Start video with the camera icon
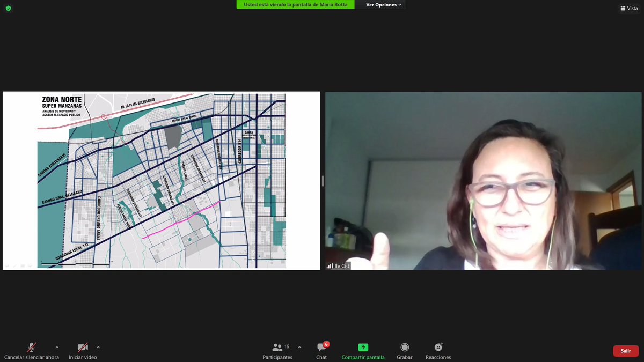The height and width of the screenshot is (362, 644). 83,348
